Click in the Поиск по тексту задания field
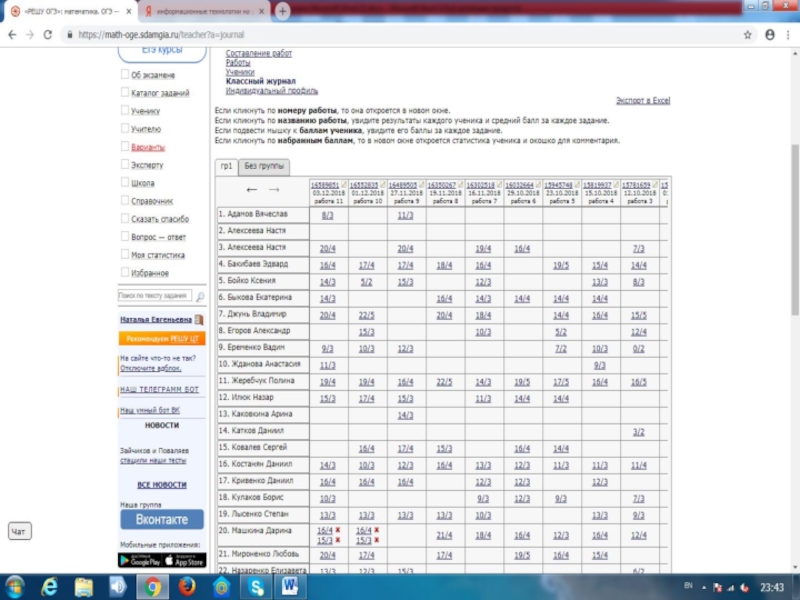Image resolution: width=800 pixels, height=600 pixels. tap(155, 295)
